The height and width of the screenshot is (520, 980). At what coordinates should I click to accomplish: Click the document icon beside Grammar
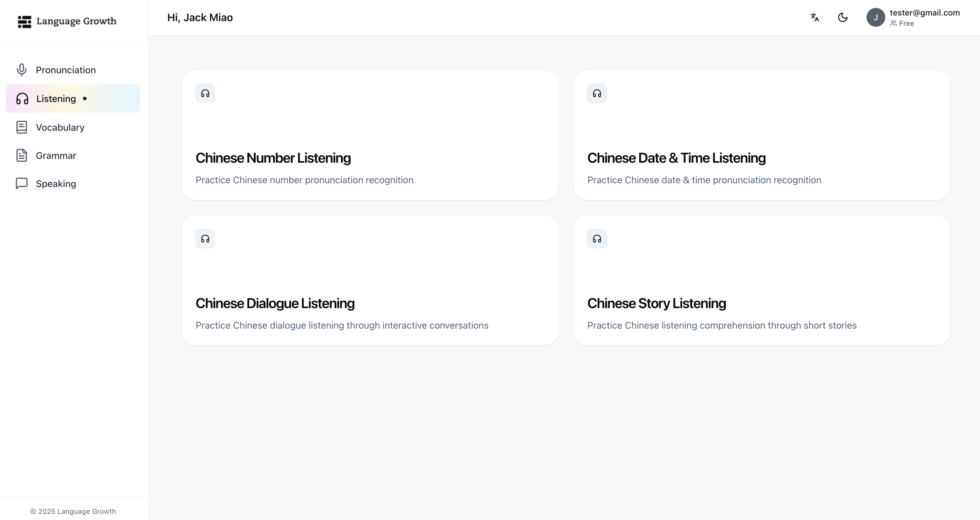click(x=22, y=156)
